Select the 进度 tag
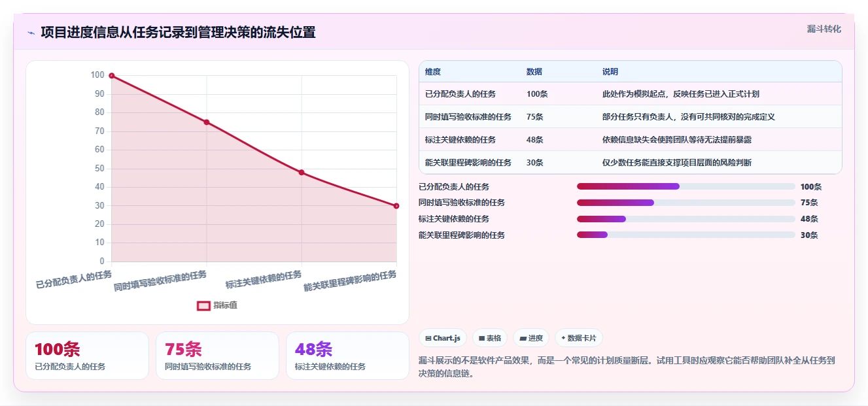Image resolution: width=868 pixels, height=406 pixels. pos(531,338)
